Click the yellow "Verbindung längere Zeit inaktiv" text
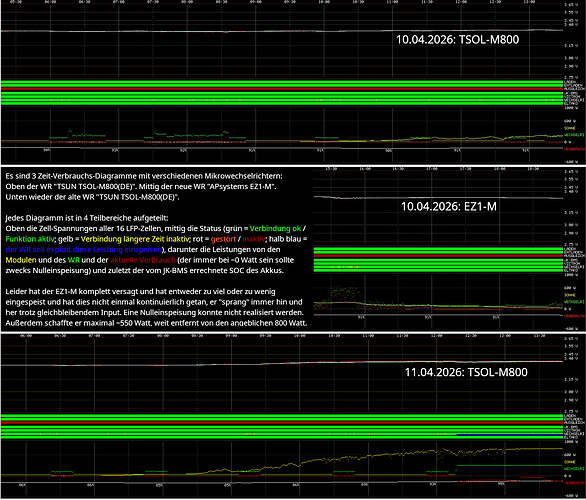The height and width of the screenshot is (500, 586). 135,239
